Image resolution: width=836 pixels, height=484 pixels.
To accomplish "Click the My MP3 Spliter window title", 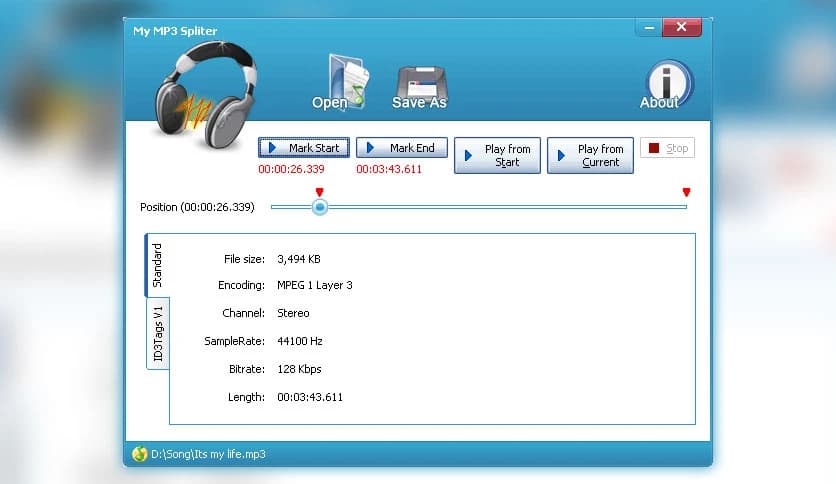I will tap(175, 31).
